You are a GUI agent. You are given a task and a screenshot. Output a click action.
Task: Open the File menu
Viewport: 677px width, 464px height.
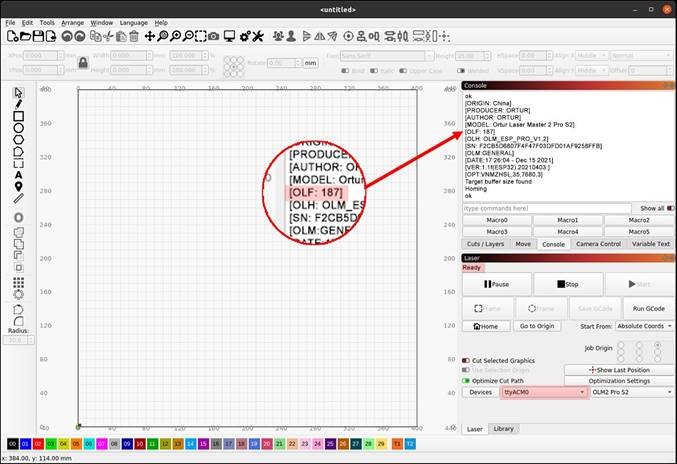click(10, 23)
